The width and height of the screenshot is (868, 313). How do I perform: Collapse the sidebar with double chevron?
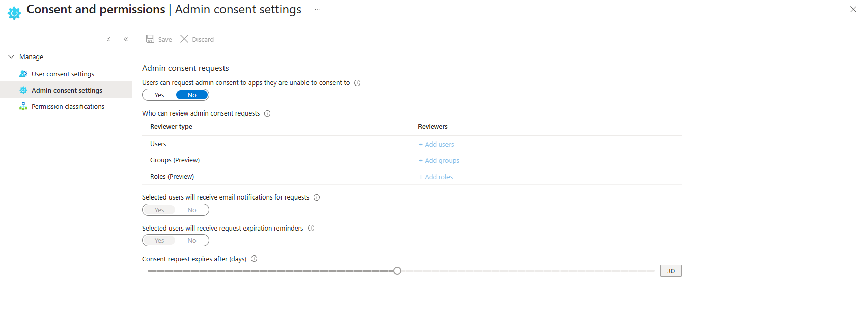tap(126, 39)
